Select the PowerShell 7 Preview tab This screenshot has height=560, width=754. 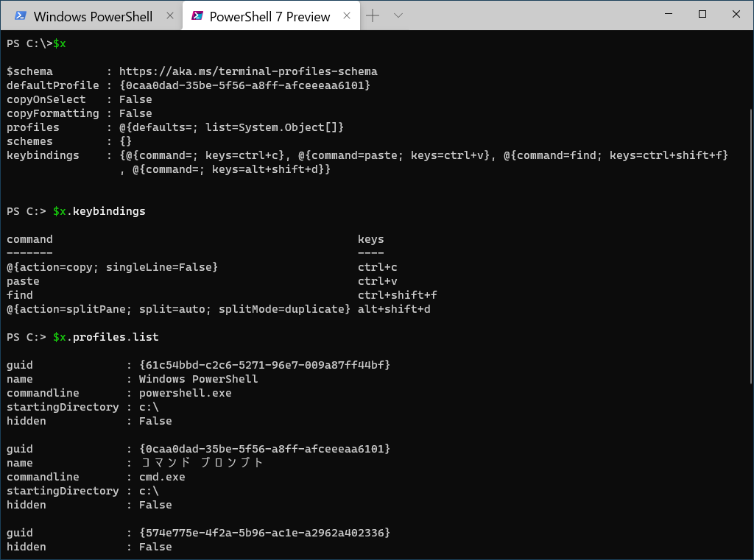click(269, 16)
